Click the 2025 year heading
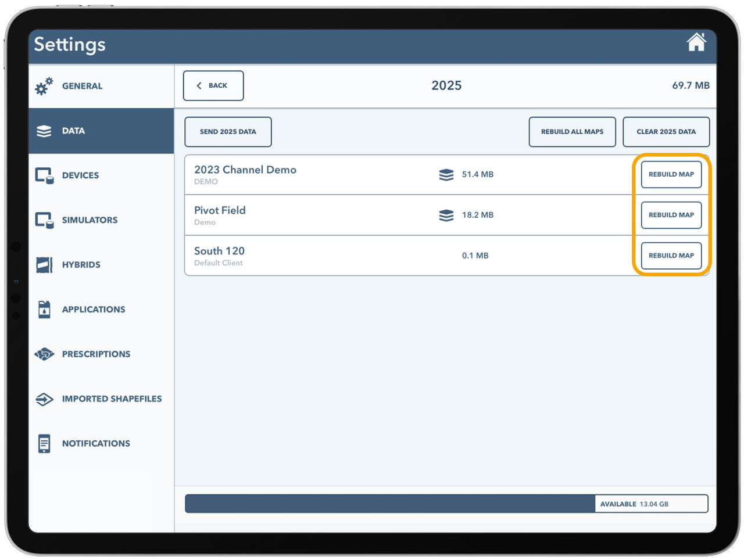 [446, 85]
